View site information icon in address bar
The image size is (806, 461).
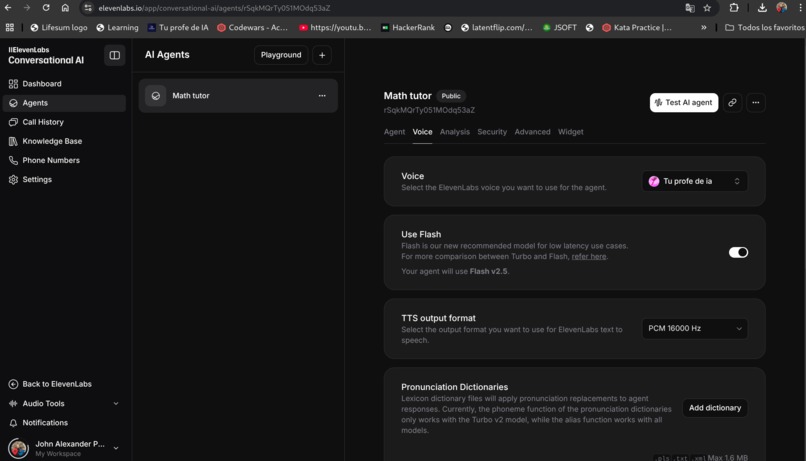click(88, 8)
